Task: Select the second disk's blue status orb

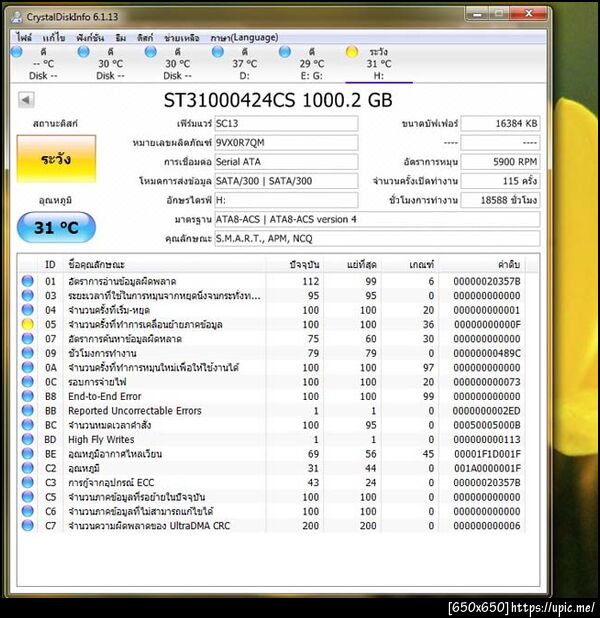Action: [x=84, y=52]
